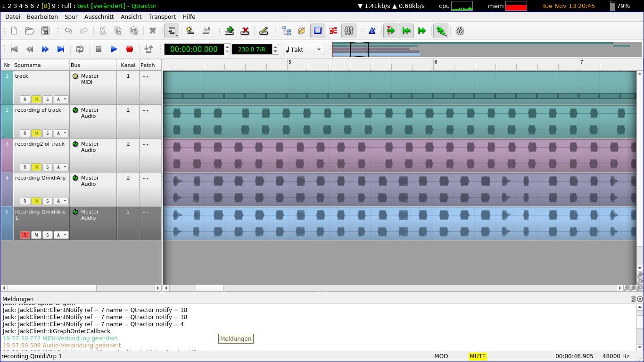Open the Files folder view icon

click(302, 31)
